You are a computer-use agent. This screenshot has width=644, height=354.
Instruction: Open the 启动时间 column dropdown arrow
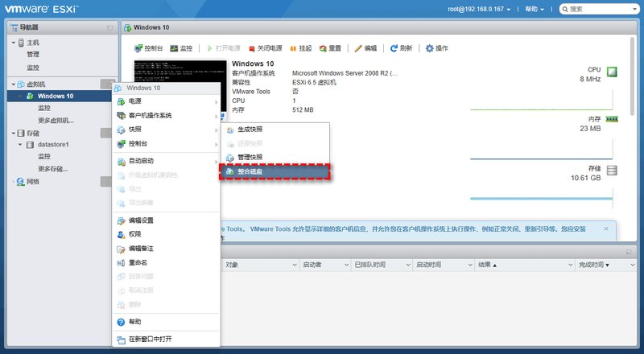click(x=470, y=265)
